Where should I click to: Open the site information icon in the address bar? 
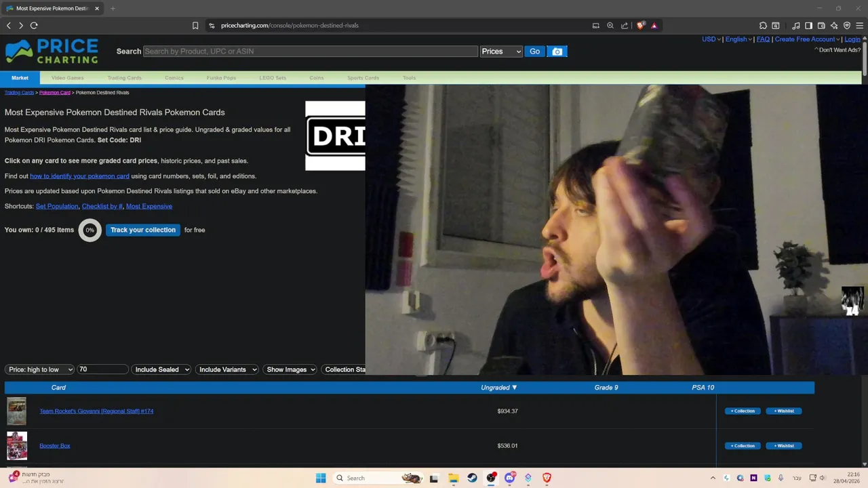pyautogui.click(x=212, y=26)
